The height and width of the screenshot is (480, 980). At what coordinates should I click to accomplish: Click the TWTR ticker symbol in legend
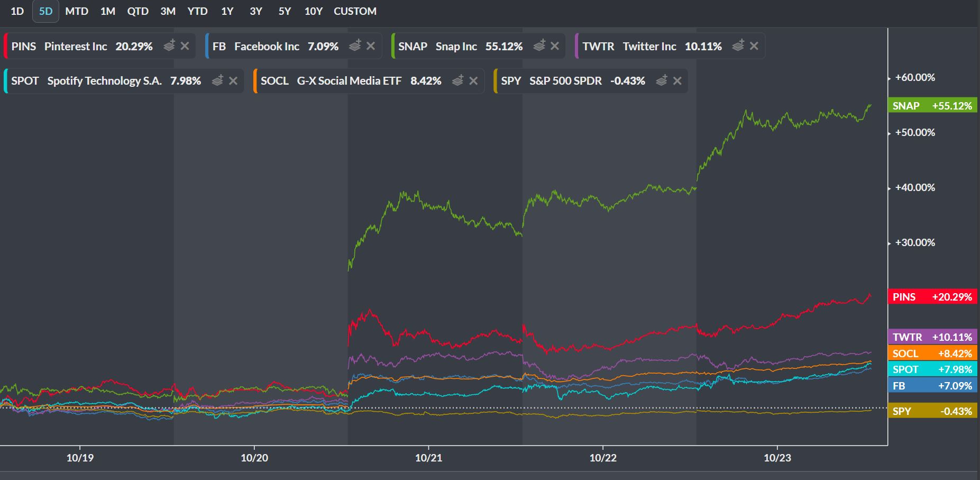(598, 47)
